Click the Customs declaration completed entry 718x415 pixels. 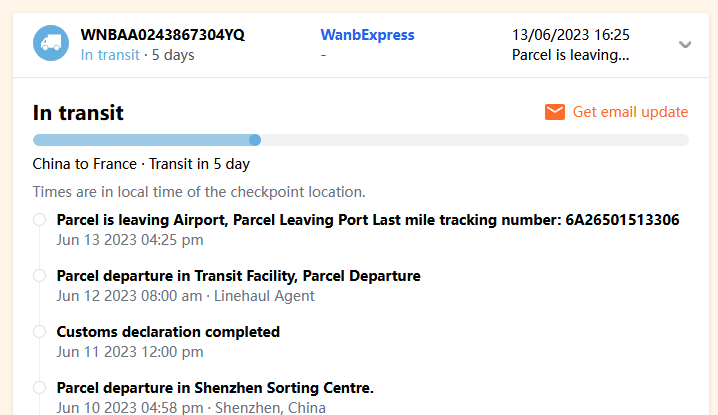(168, 331)
